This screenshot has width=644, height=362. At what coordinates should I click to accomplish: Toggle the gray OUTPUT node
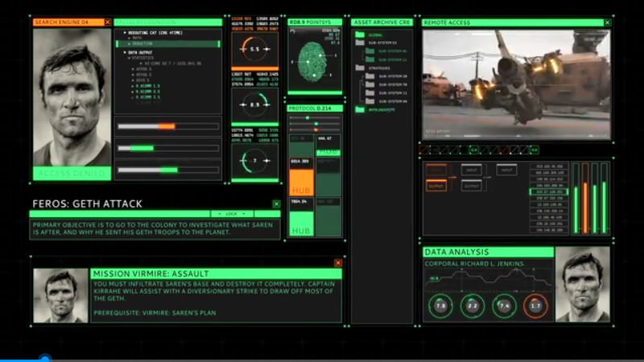pos(471,186)
